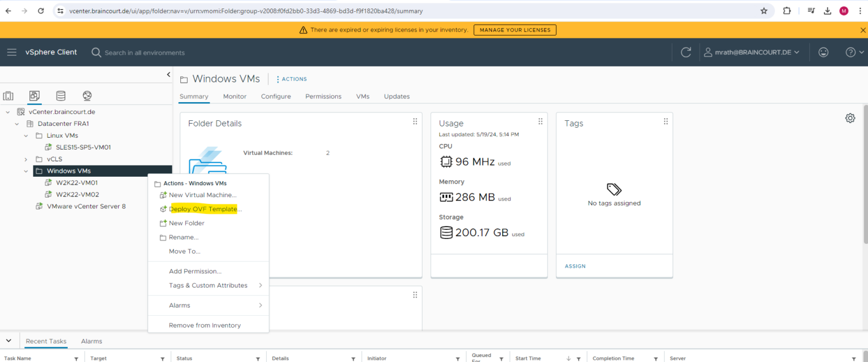
Task: Click the Refresh icon in the top bar
Action: (x=685, y=52)
